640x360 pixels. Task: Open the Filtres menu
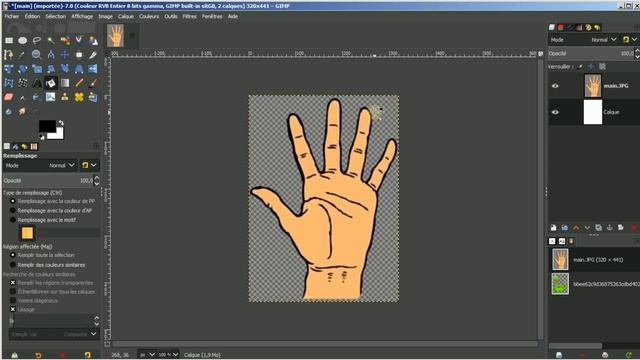(189, 17)
